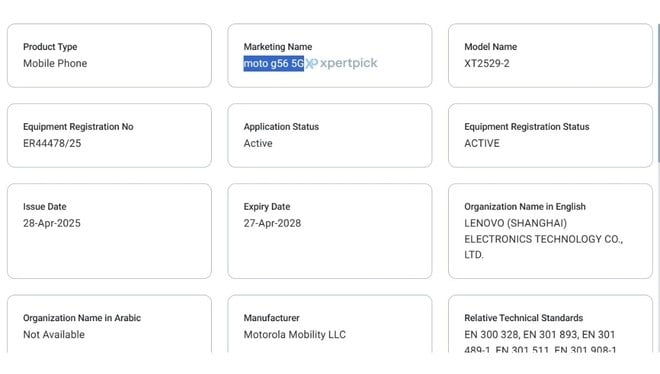Click the Application Status Active value

[x=258, y=143]
